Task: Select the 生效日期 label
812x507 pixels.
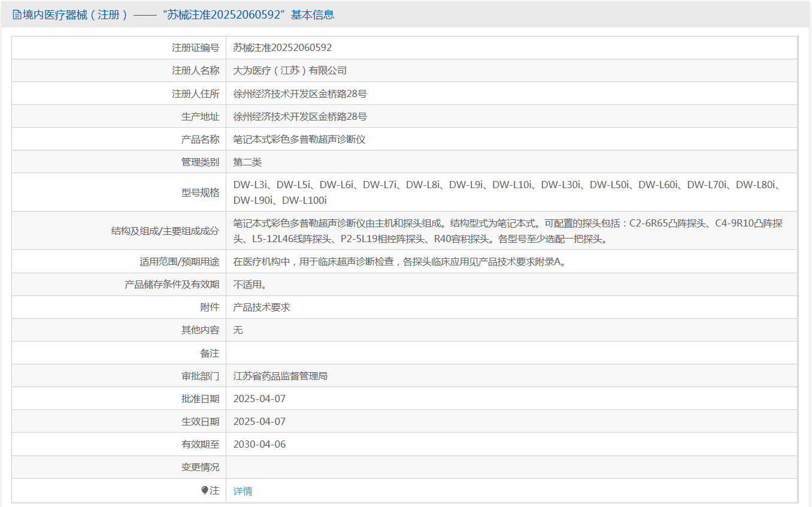Action: click(x=200, y=421)
